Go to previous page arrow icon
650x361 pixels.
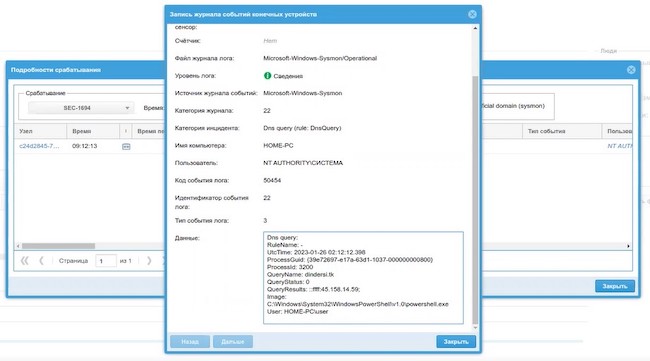[x=41, y=261]
